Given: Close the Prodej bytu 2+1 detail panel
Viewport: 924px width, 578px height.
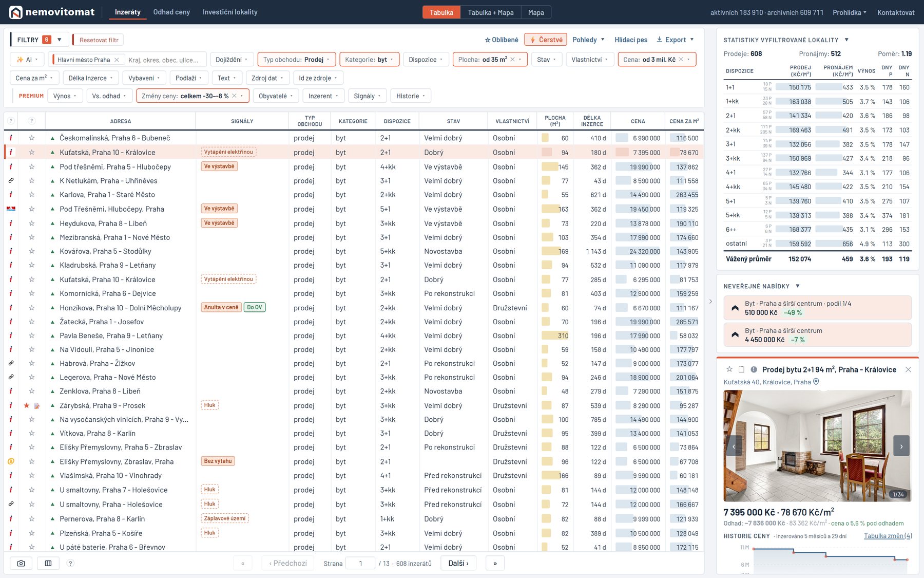Looking at the screenshot, I should point(908,369).
